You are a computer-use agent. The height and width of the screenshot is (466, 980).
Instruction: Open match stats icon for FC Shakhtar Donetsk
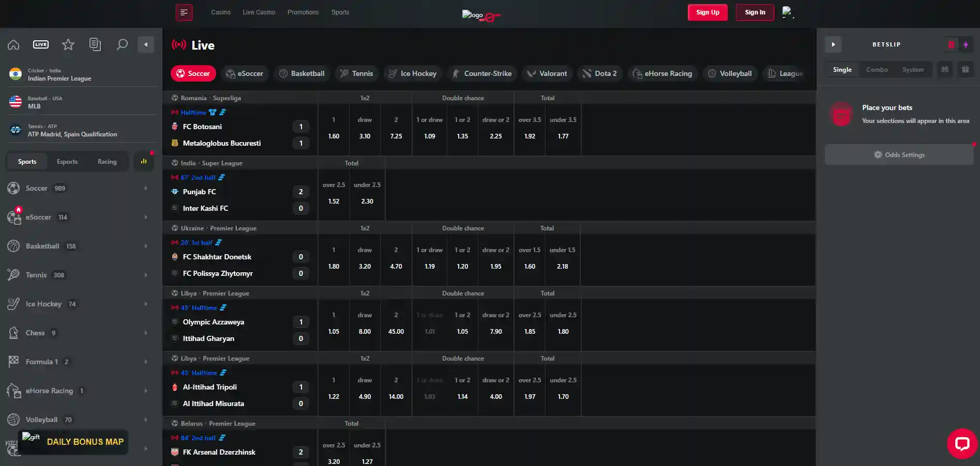pyautogui.click(x=219, y=242)
